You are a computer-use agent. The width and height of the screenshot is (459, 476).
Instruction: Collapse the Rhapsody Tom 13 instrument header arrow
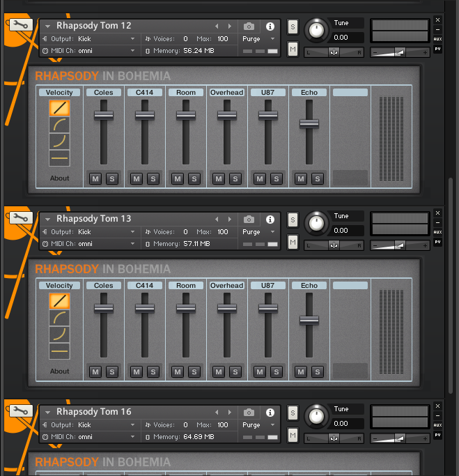[47, 219]
